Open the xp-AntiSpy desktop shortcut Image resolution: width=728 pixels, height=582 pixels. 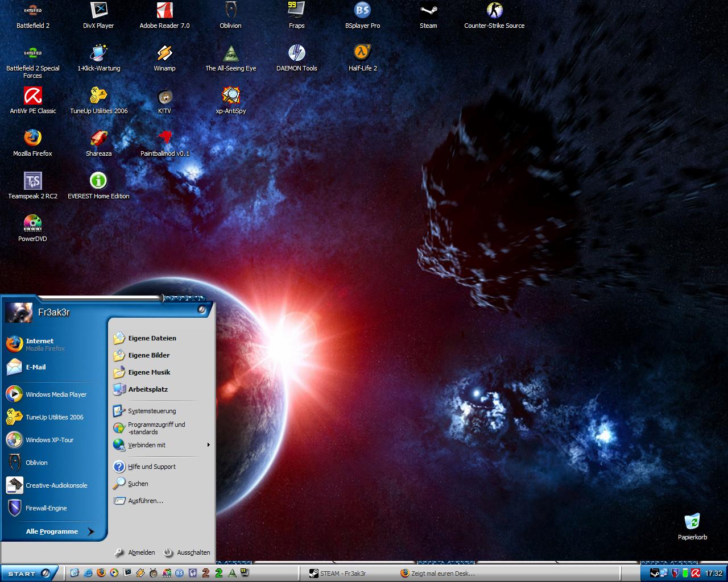pos(230,101)
